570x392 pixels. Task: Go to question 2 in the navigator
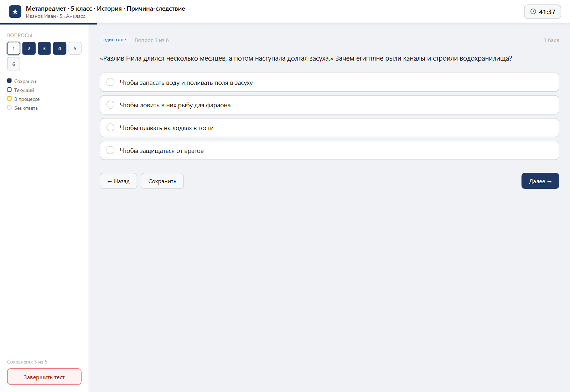29,48
